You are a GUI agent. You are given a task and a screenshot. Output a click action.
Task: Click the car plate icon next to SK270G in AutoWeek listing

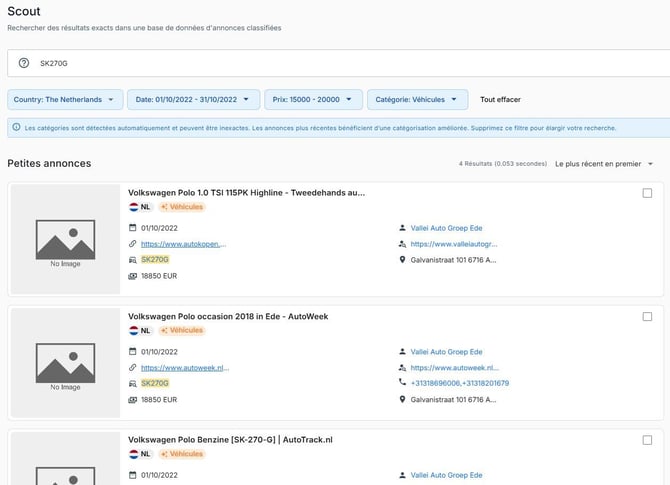pyautogui.click(x=133, y=383)
